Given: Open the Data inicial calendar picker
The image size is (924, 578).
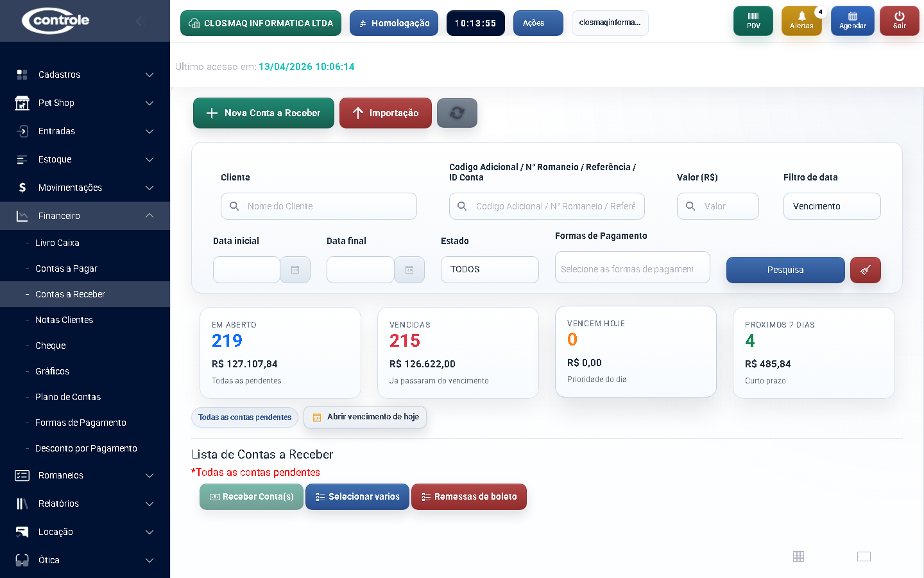Looking at the screenshot, I should click(x=295, y=270).
